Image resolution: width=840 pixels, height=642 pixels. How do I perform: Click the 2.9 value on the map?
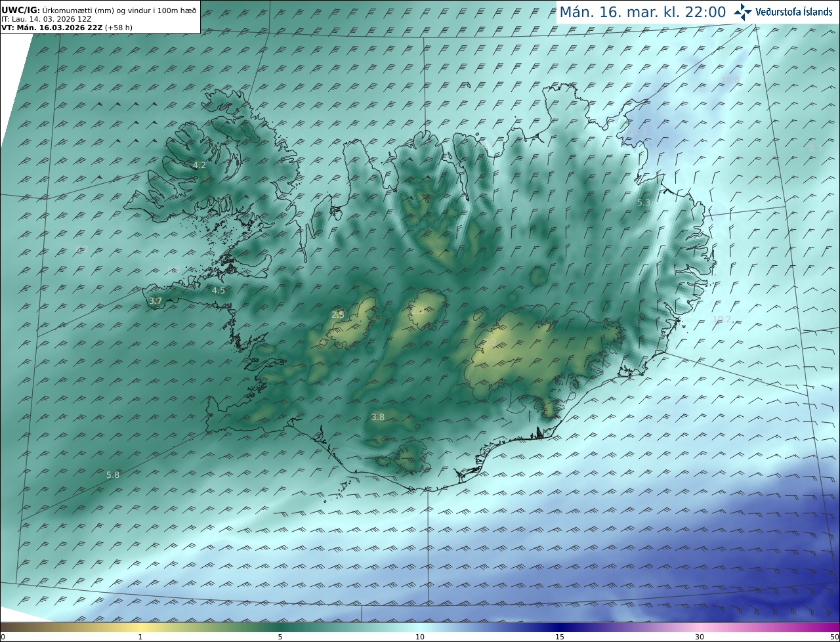337,314
